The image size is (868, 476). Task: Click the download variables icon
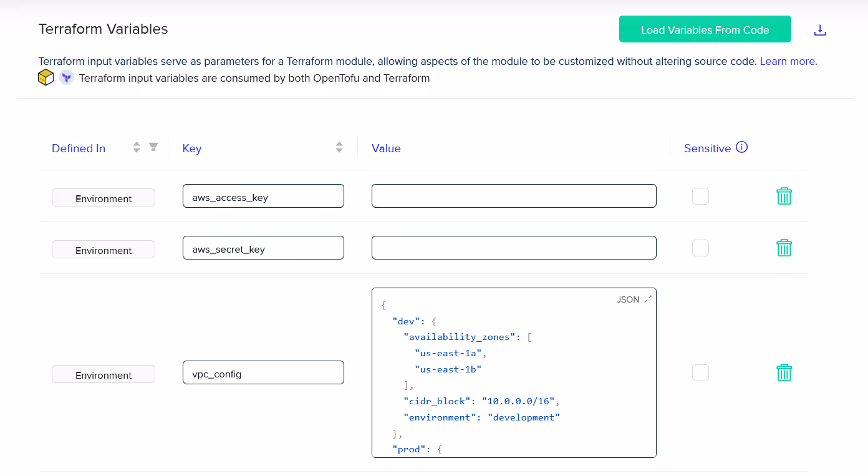pyautogui.click(x=820, y=30)
